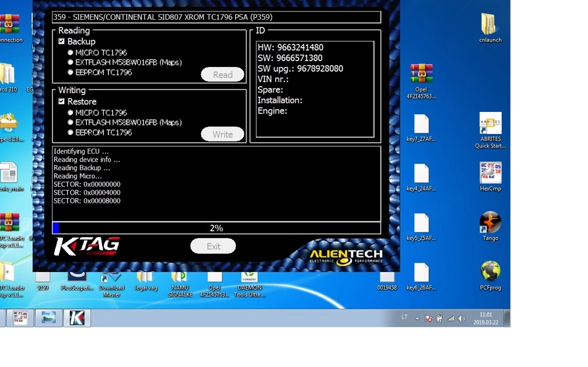
Task: Select MICRO TC1796 radio under Reading
Action: [x=70, y=52]
